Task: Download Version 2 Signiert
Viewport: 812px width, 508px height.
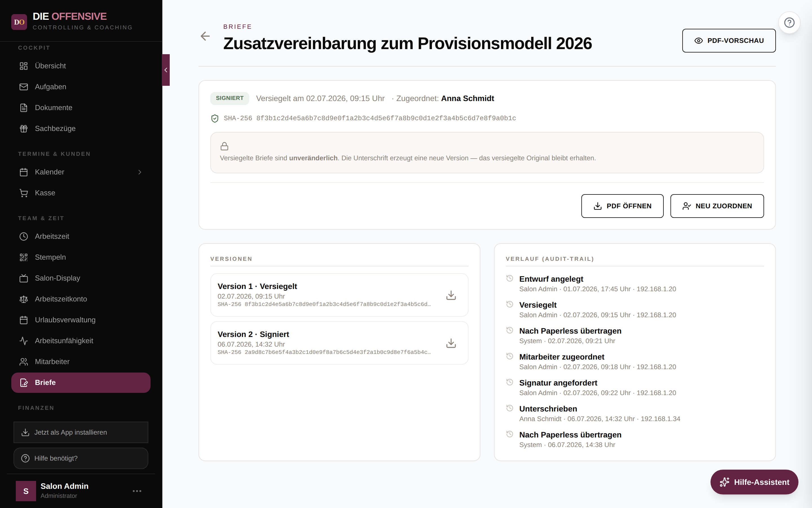Action: pyautogui.click(x=451, y=343)
